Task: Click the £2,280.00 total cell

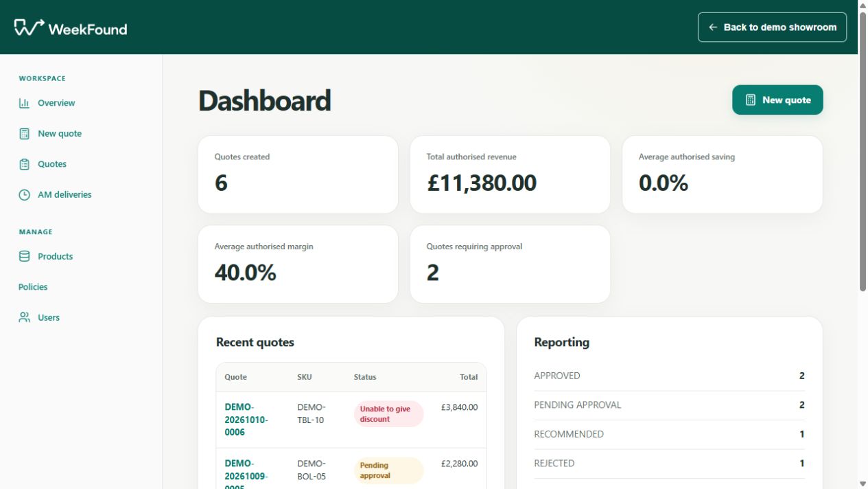Action: pyautogui.click(x=459, y=464)
